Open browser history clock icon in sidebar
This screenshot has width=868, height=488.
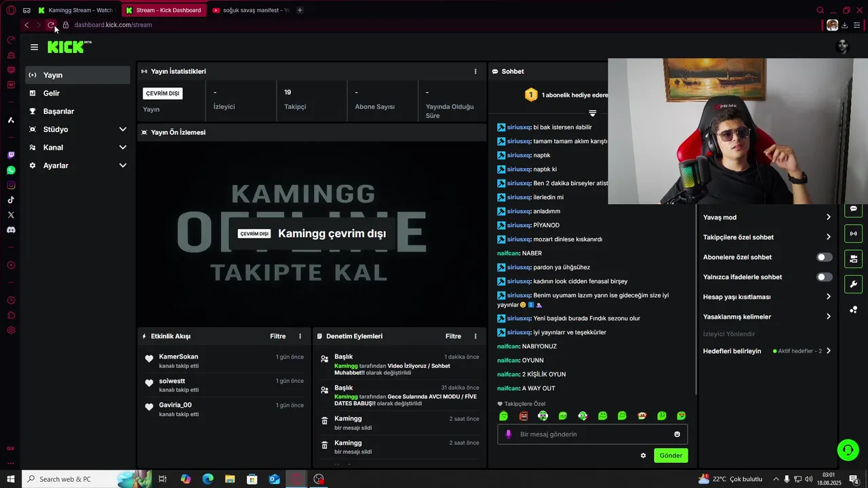pos(11,300)
